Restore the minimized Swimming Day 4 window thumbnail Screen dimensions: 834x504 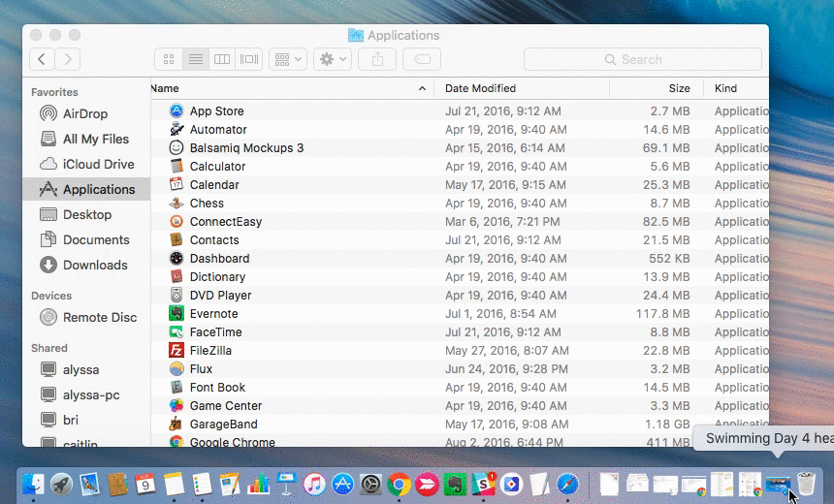pyautogui.click(x=778, y=485)
